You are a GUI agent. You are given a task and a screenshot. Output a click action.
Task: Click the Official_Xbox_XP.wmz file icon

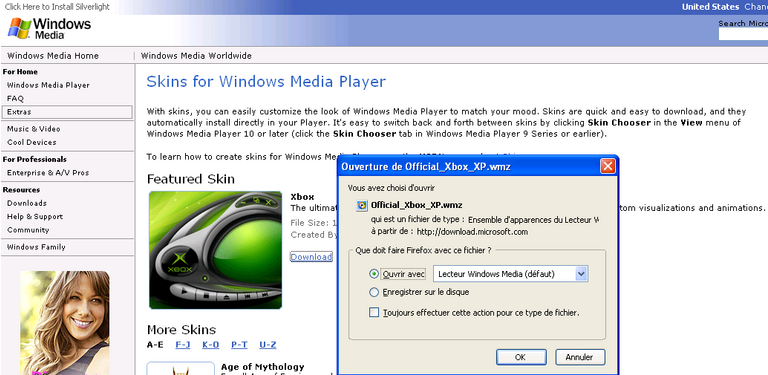pyautogui.click(x=361, y=205)
